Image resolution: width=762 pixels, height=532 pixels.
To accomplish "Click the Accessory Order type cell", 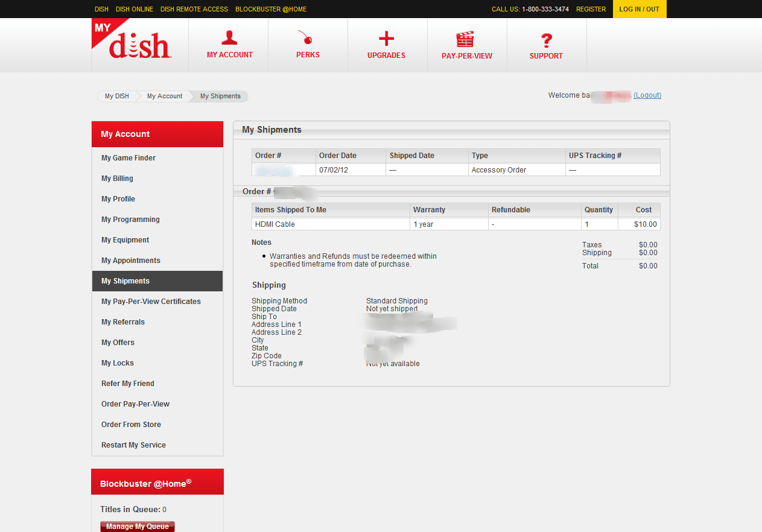I will click(x=516, y=170).
